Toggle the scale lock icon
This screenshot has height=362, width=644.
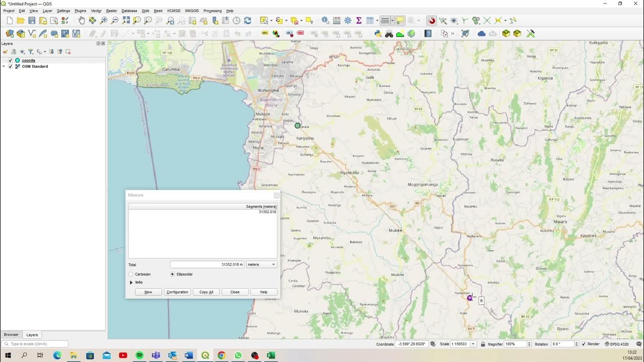point(483,344)
